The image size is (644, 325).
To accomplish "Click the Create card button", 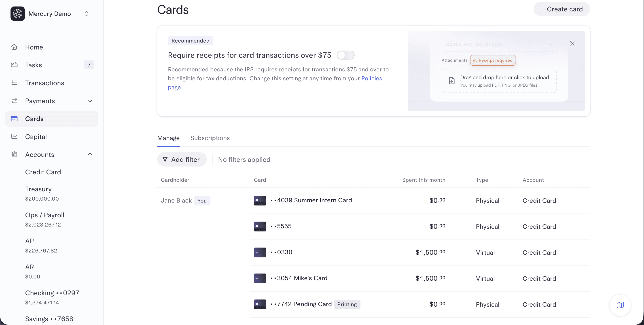I will pyautogui.click(x=561, y=9).
